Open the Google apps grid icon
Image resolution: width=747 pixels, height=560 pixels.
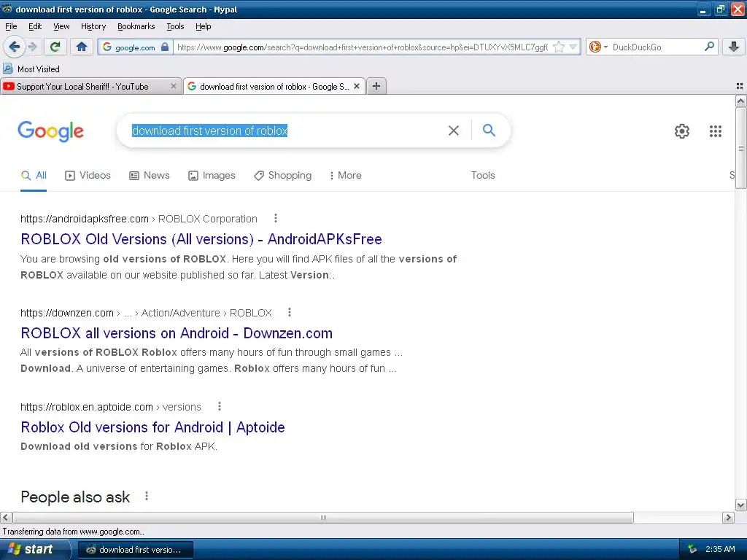pyautogui.click(x=715, y=131)
